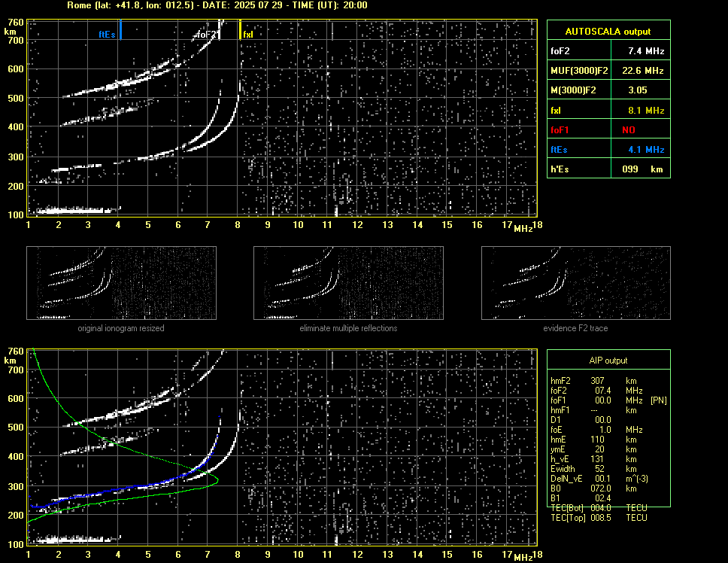Image resolution: width=728 pixels, height=563 pixels.
Task: Click the ymE label in AIP output
Action: tap(558, 449)
